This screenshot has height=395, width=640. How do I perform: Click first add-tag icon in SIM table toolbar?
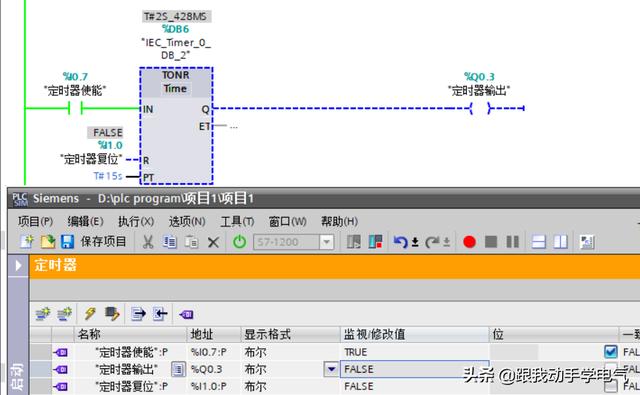pyautogui.click(x=42, y=314)
